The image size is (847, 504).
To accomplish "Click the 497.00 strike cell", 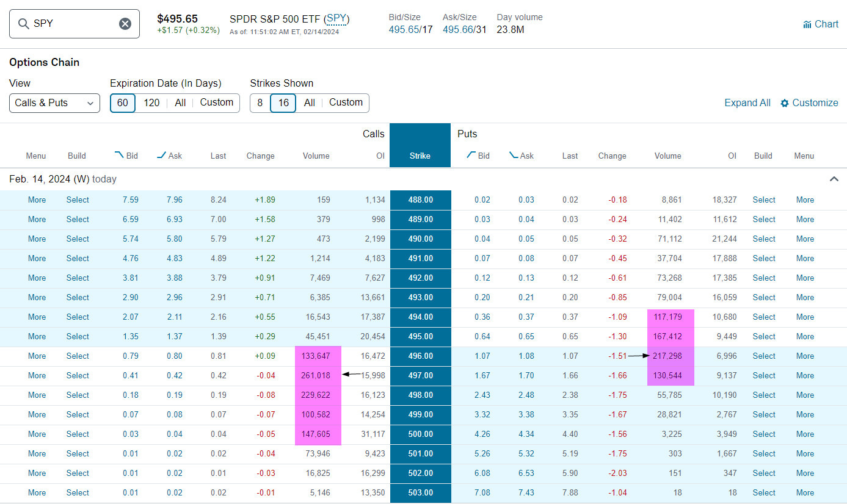I will coord(420,376).
